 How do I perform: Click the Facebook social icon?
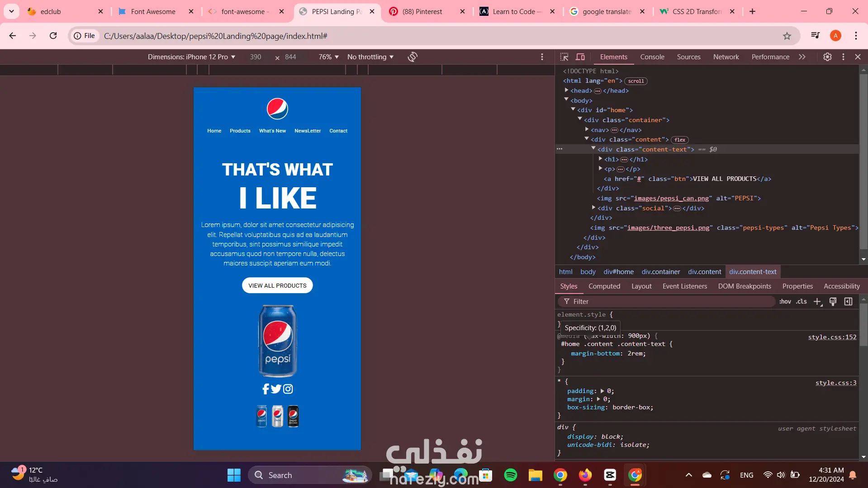point(266,389)
